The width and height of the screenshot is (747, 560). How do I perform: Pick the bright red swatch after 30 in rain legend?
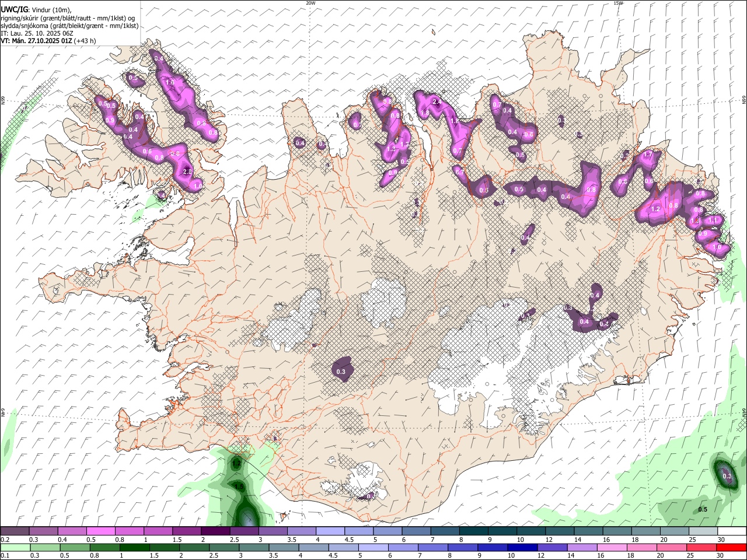point(732,547)
